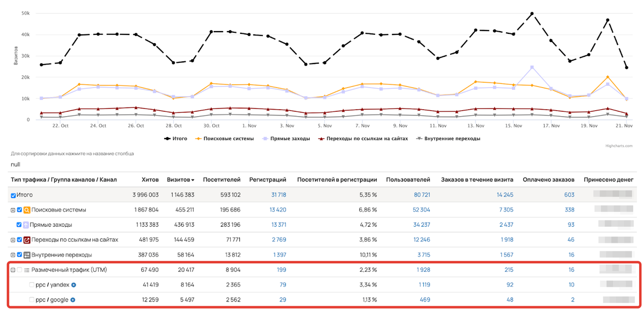
Task: Select the Размеченный трафик (UTM) row label
Action: coord(69,270)
